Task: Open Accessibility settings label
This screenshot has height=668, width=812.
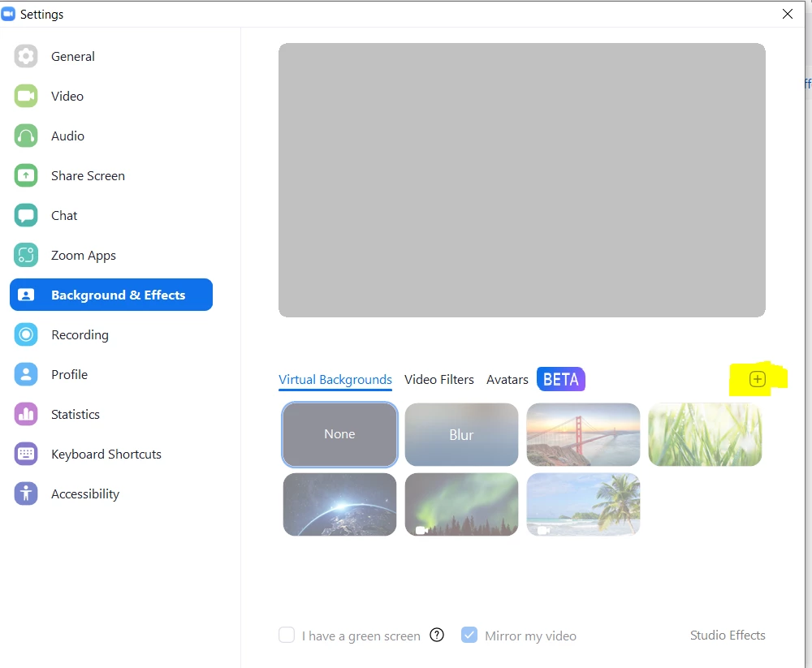Action: pyautogui.click(x=85, y=494)
